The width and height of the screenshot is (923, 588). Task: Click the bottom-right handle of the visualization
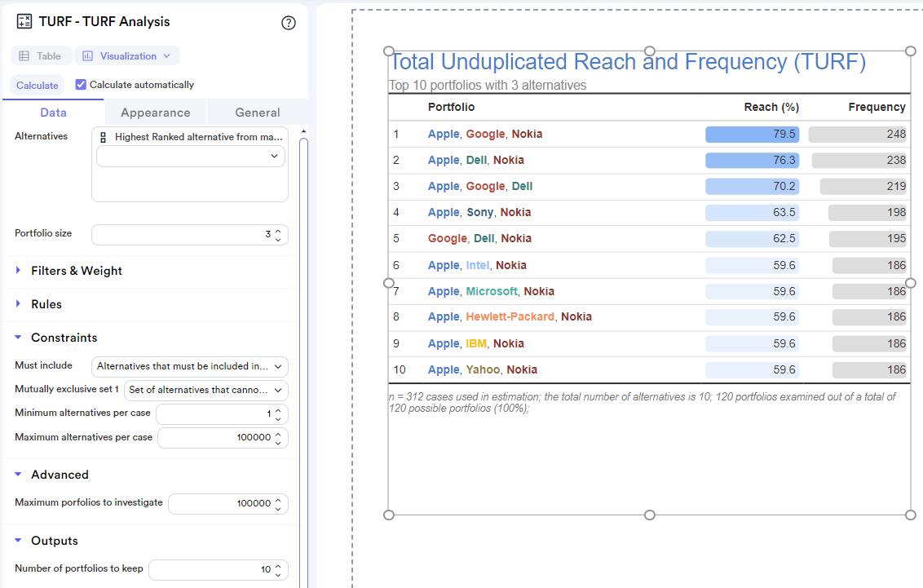[911, 515]
